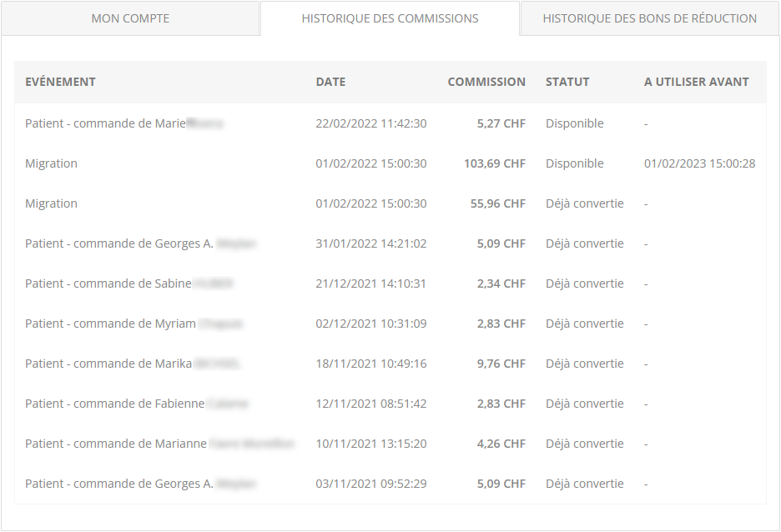
Task: Click the Marika order with 9,76 CHF
Action: (132, 364)
